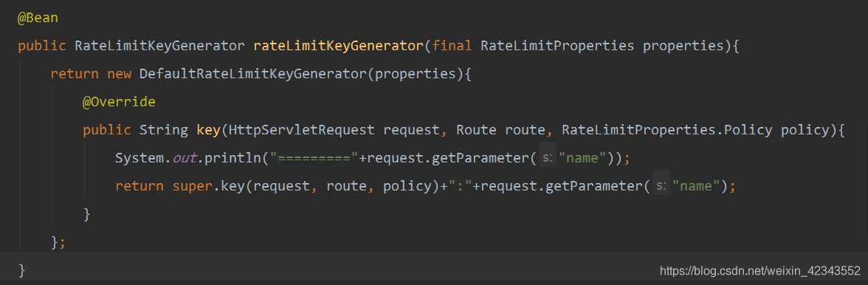The image size is (868, 285).
Task: Select "name" string in the return super.key line
Action: (696, 187)
